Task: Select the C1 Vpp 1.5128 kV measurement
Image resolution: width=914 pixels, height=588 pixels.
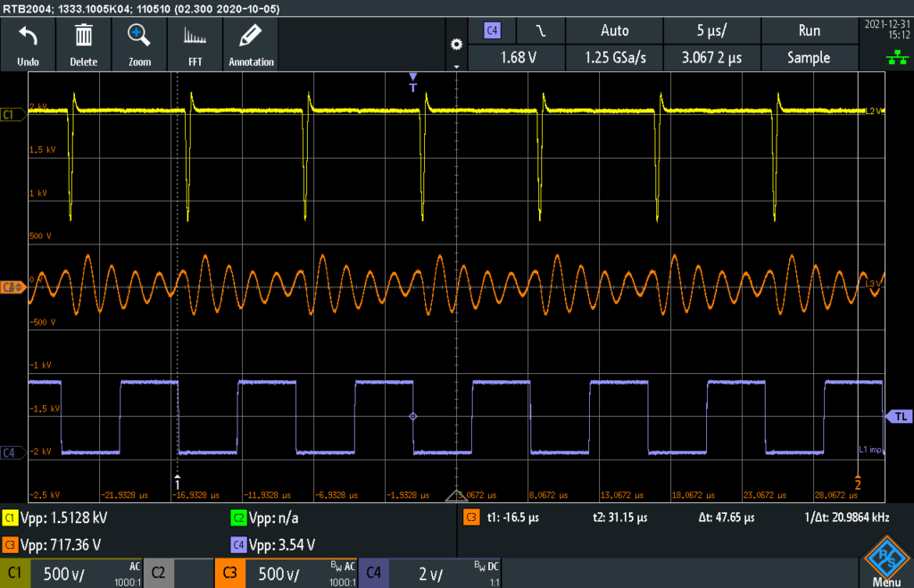Action: coord(55,518)
